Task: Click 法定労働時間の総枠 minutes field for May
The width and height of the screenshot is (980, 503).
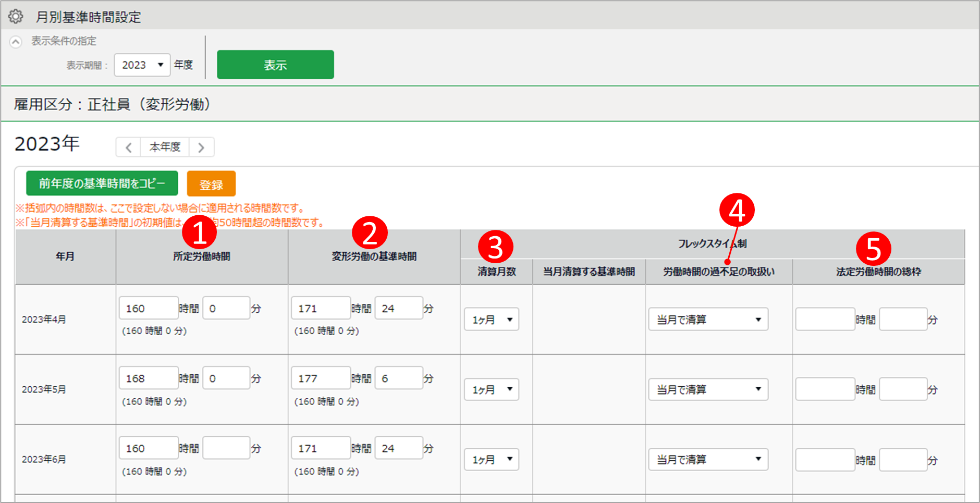Action: 903,389
